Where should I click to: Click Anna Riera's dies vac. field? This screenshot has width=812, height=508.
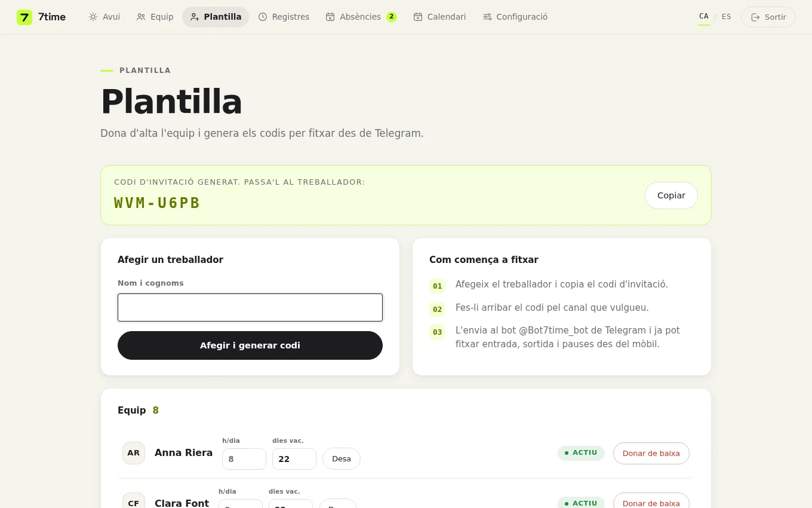tap(294, 459)
